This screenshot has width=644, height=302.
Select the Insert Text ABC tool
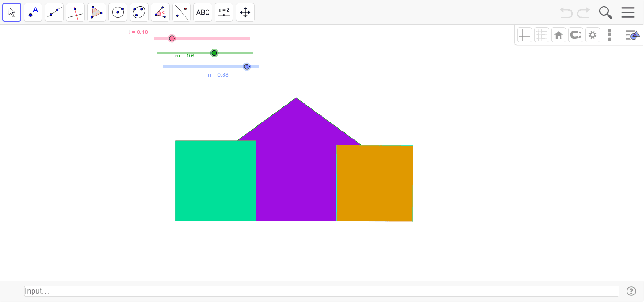tap(203, 12)
